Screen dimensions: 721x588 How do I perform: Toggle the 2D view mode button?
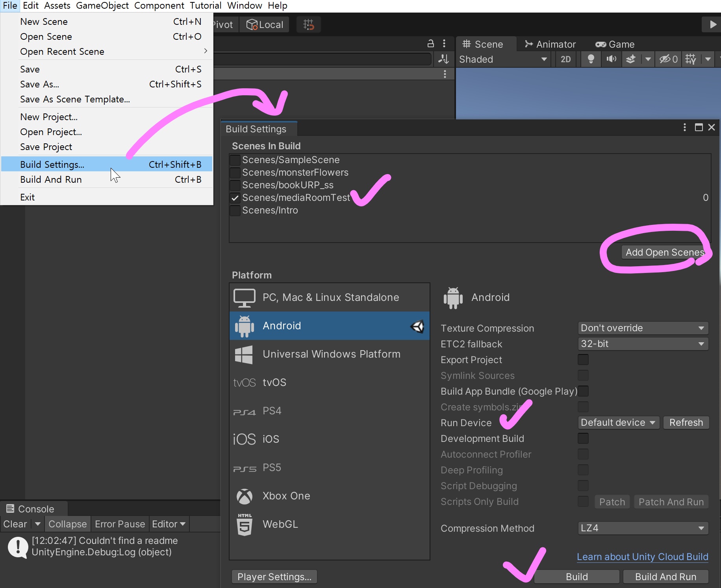(x=566, y=59)
